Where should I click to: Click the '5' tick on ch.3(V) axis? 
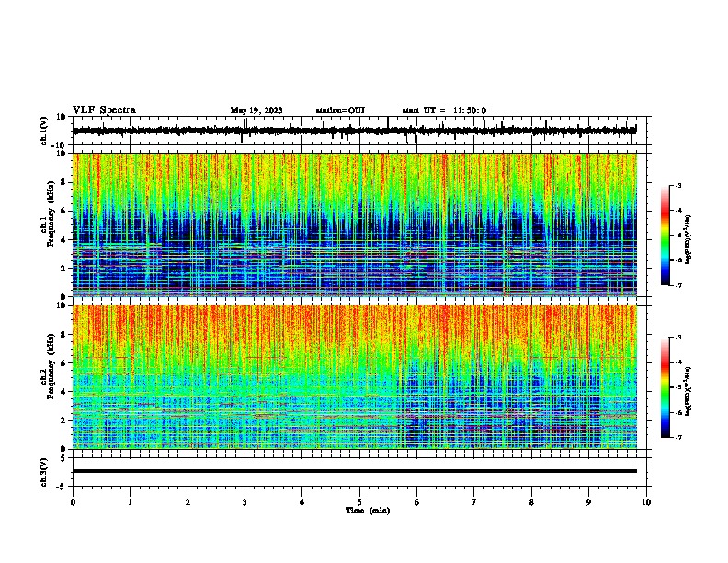(x=64, y=458)
